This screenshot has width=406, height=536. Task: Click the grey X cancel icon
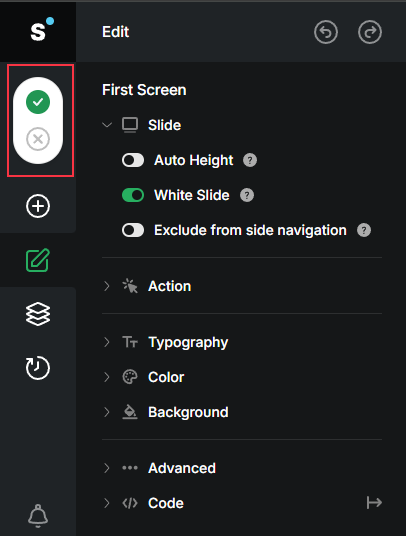coord(38,139)
